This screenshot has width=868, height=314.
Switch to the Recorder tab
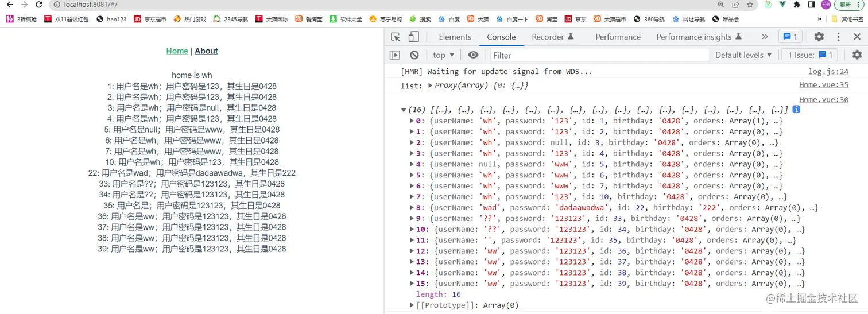coord(552,37)
